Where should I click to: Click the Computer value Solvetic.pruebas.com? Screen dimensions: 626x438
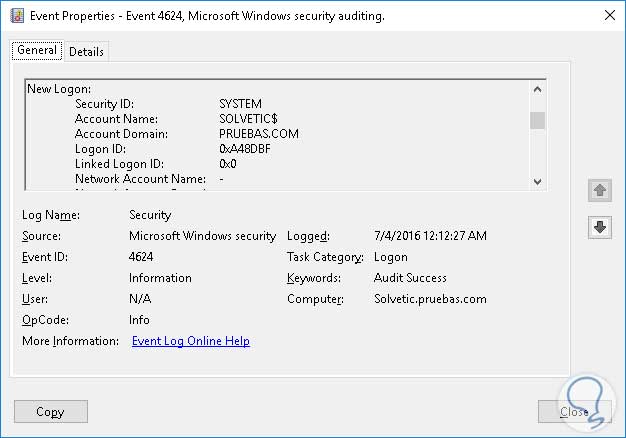430,299
